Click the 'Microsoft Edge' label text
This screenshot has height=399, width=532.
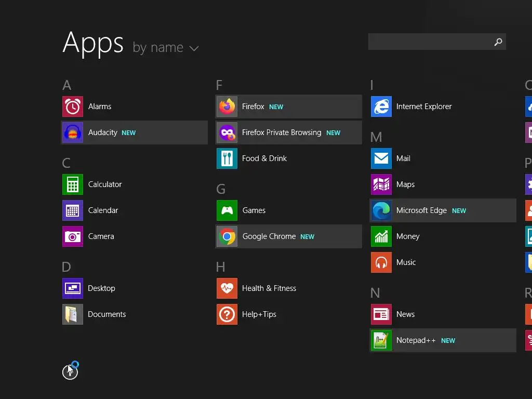pyautogui.click(x=421, y=210)
